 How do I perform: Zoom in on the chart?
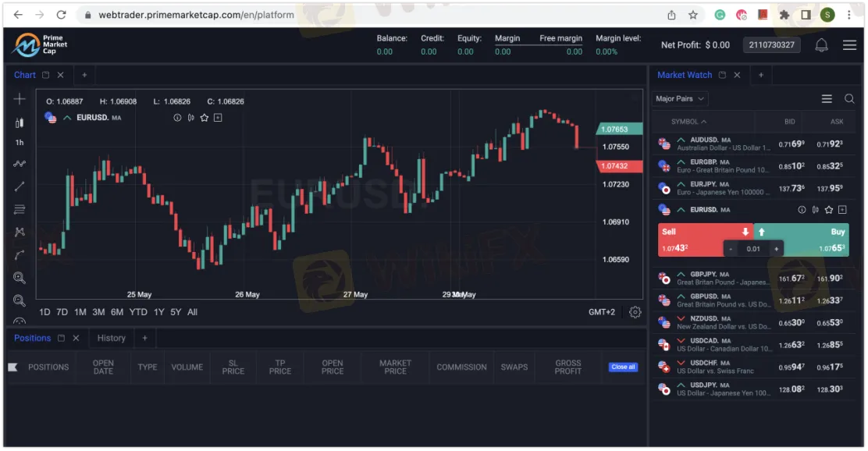(20, 278)
